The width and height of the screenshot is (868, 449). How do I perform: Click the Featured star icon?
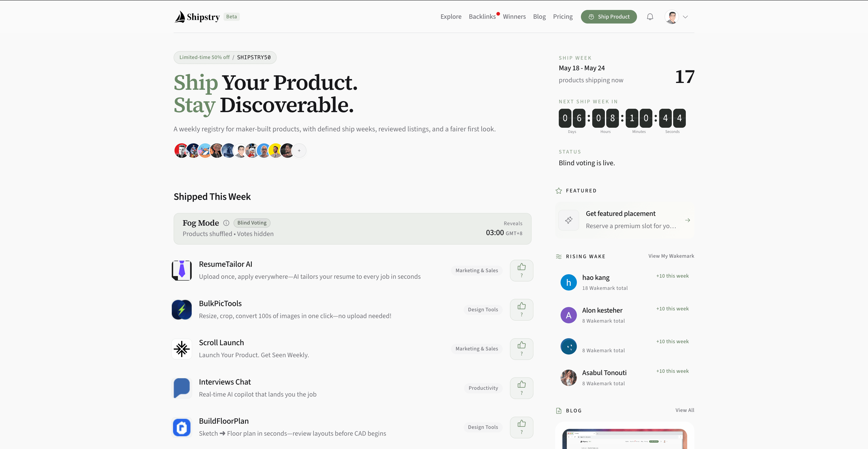coord(559,191)
